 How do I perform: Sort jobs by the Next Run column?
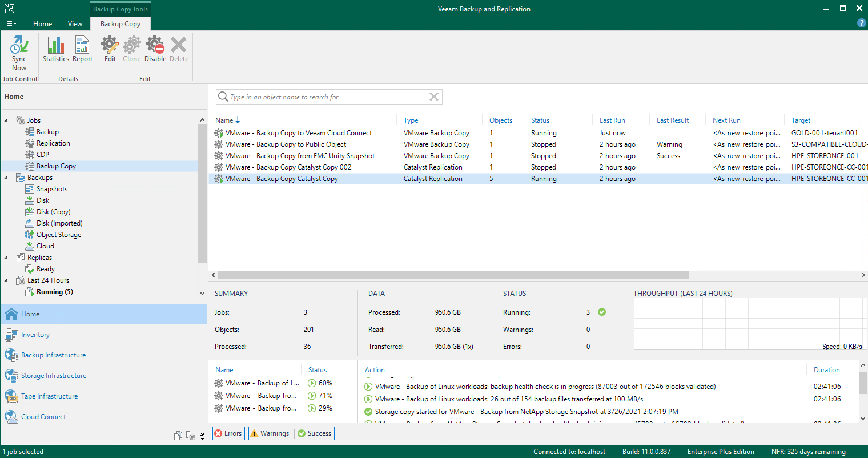pos(726,120)
